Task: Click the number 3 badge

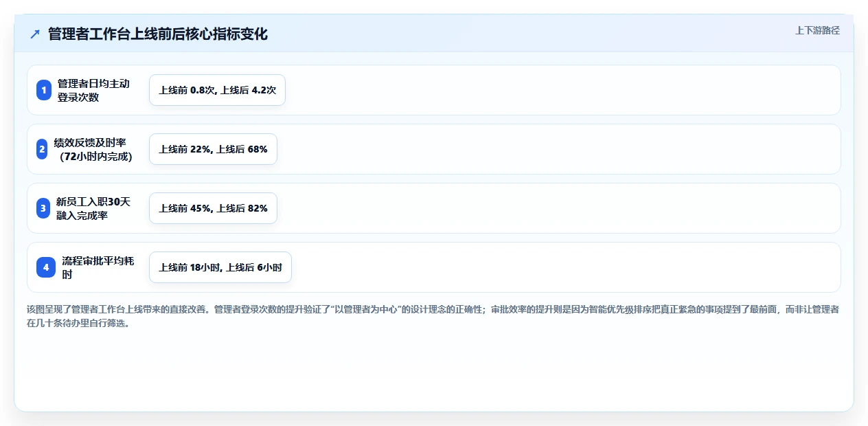Action: 43,208
